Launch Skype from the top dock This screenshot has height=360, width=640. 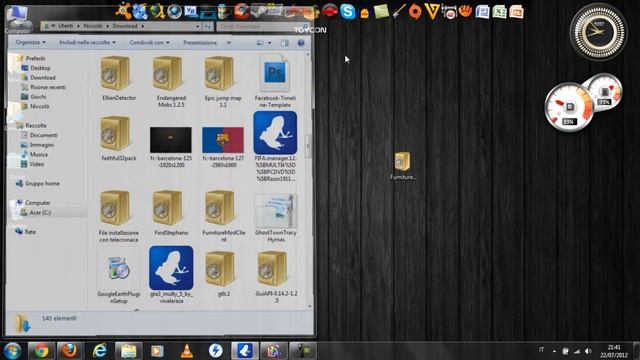348,11
